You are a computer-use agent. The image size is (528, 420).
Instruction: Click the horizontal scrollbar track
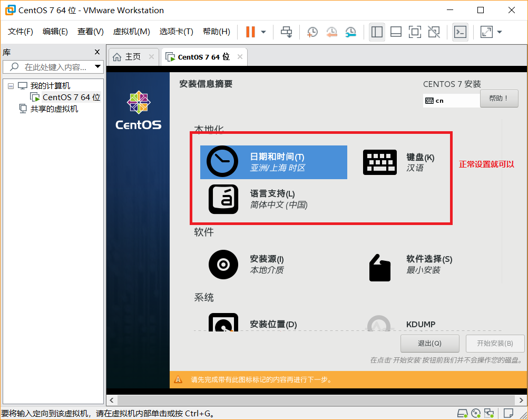[x=316, y=400]
